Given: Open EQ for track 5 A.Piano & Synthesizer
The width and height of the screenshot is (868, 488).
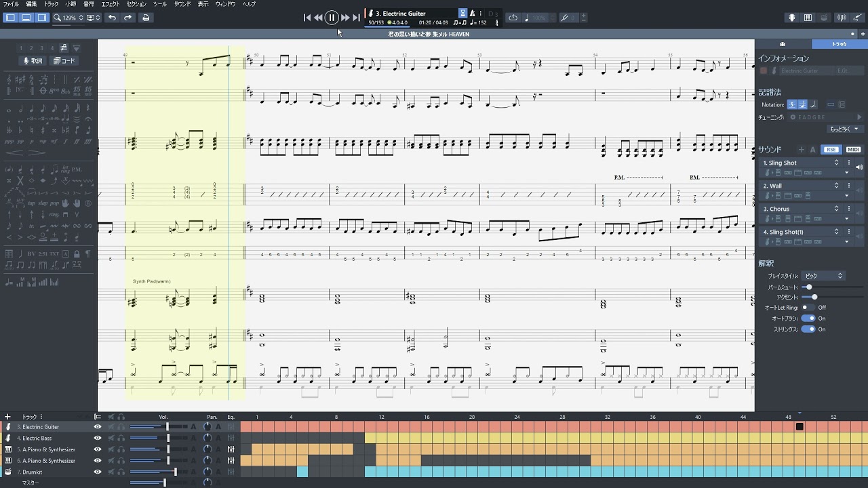Looking at the screenshot, I should click(231, 449).
